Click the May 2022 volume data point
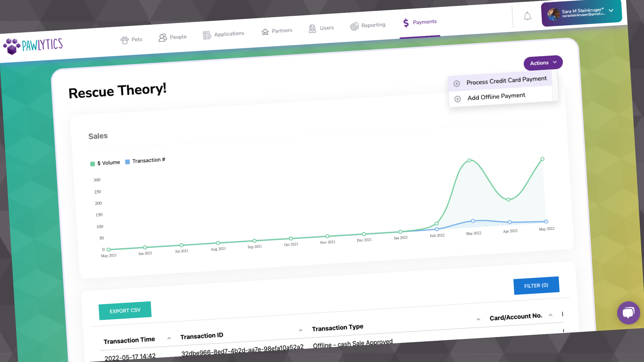 point(543,159)
